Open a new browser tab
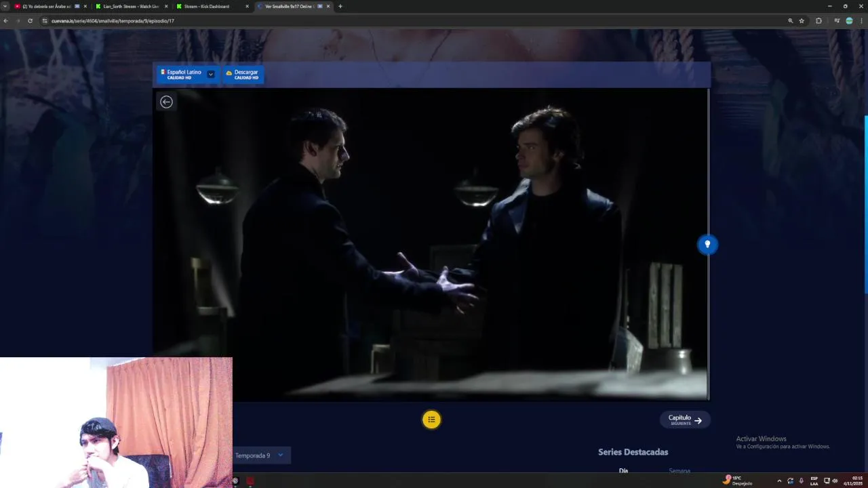 (x=340, y=6)
